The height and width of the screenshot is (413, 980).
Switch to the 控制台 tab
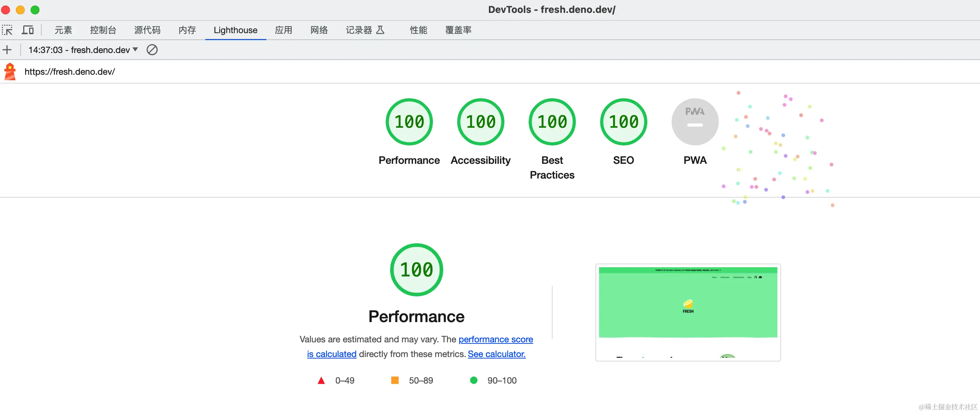pyautogui.click(x=103, y=30)
